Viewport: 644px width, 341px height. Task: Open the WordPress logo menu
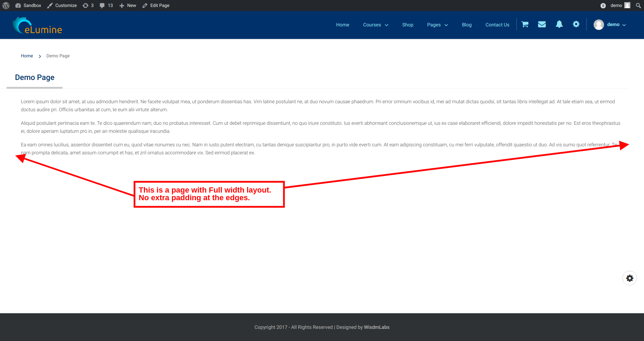tap(6, 6)
